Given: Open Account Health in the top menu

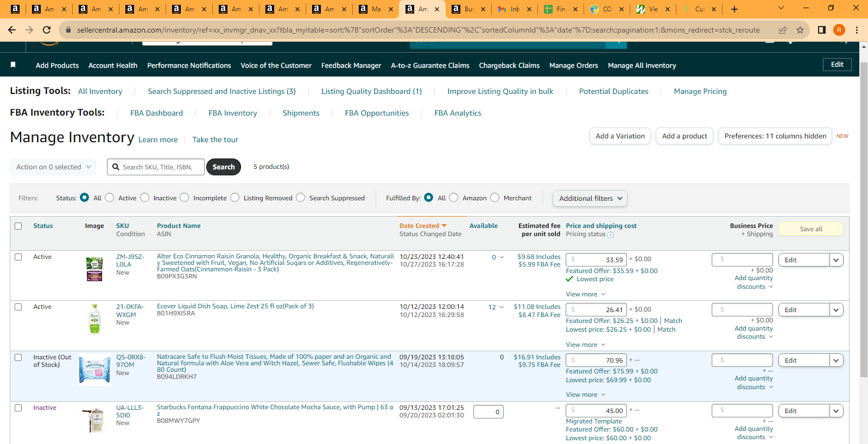Looking at the screenshot, I should (113, 66).
